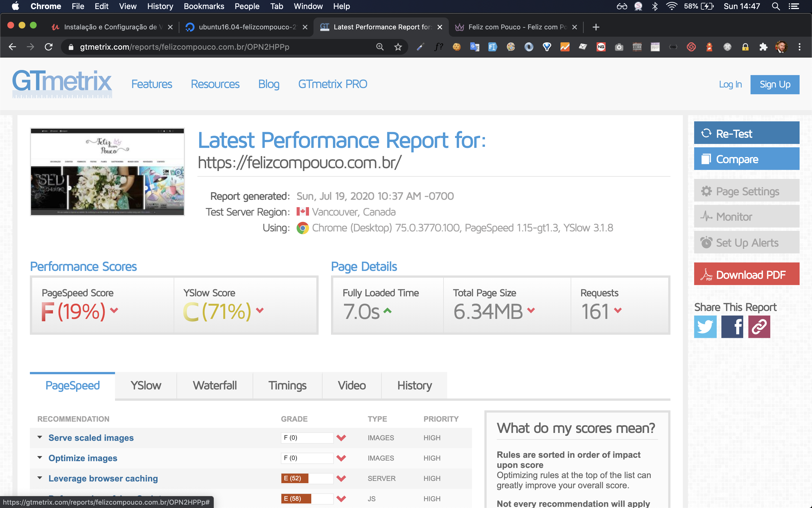The image size is (812, 508).
Task: Switch to the PageSpeed tab
Action: pyautogui.click(x=72, y=385)
